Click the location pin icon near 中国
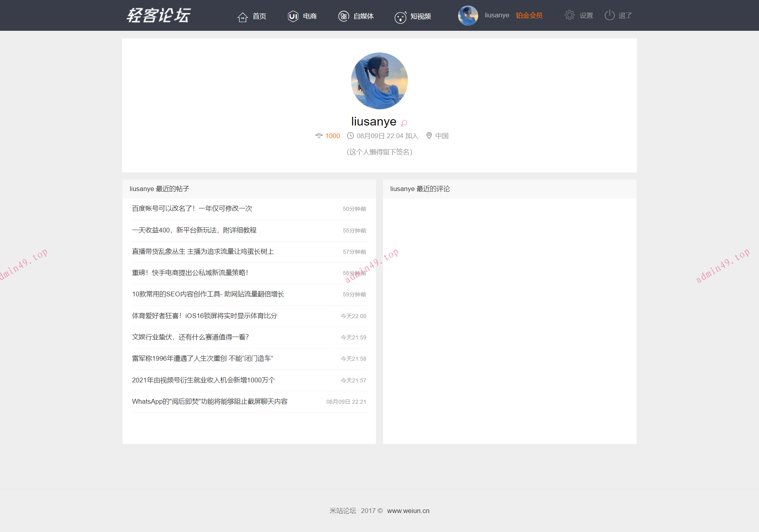The height and width of the screenshot is (532, 759). pyautogui.click(x=429, y=136)
